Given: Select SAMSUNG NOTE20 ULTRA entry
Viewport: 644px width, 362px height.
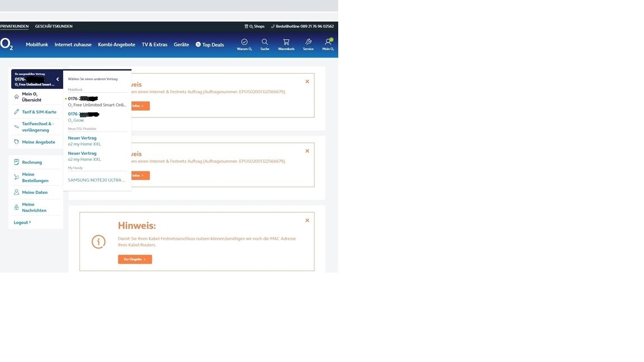Looking at the screenshot, I should (97, 180).
